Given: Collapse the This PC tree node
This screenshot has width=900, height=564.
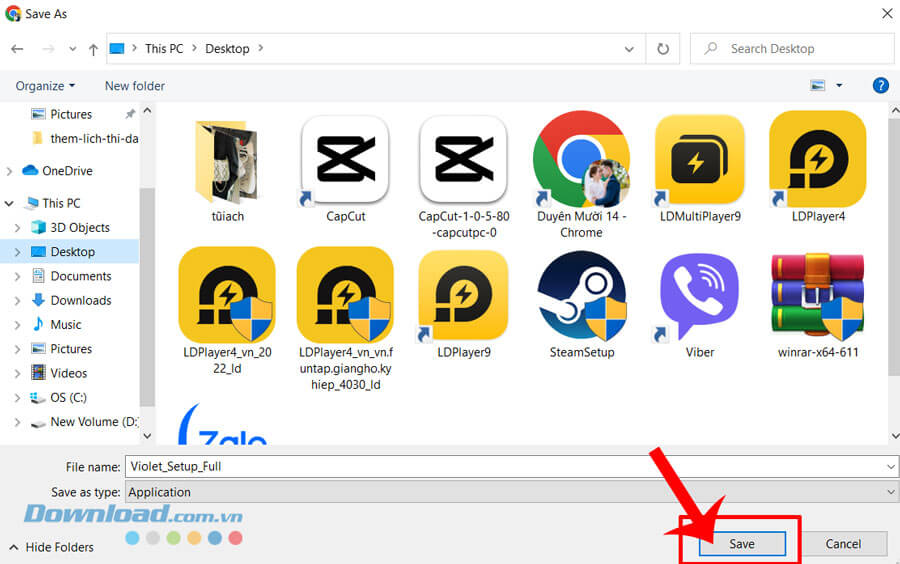Looking at the screenshot, I should [x=10, y=203].
